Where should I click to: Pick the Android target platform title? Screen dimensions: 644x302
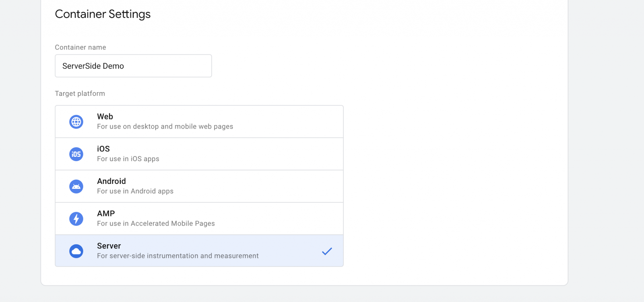tap(111, 181)
